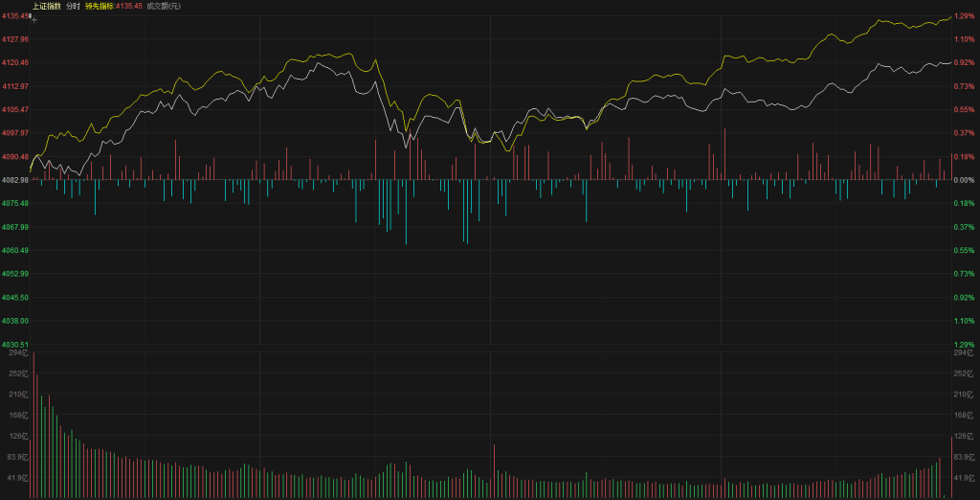Click the green 4030.51 bottom price label

pos(14,344)
